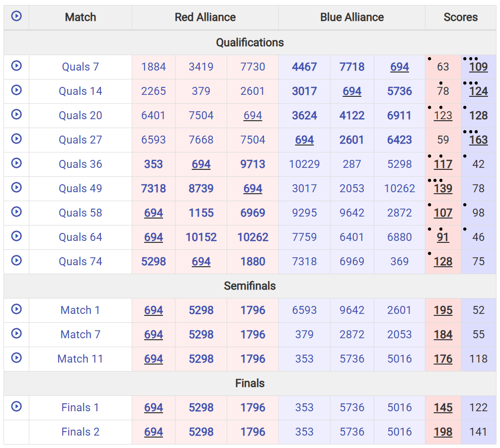Click the blue score 163 in Quals 27
This screenshot has height=448, width=500.
coord(478,140)
